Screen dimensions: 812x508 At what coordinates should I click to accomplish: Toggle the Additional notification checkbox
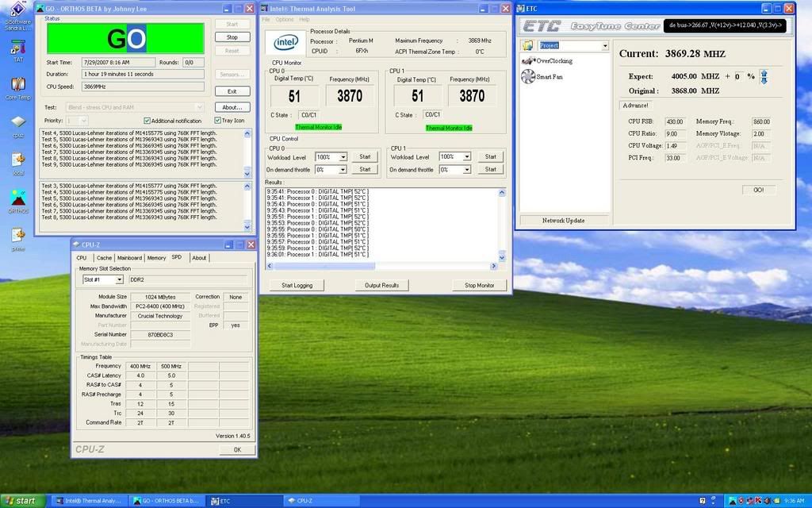click(x=147, y=121)
